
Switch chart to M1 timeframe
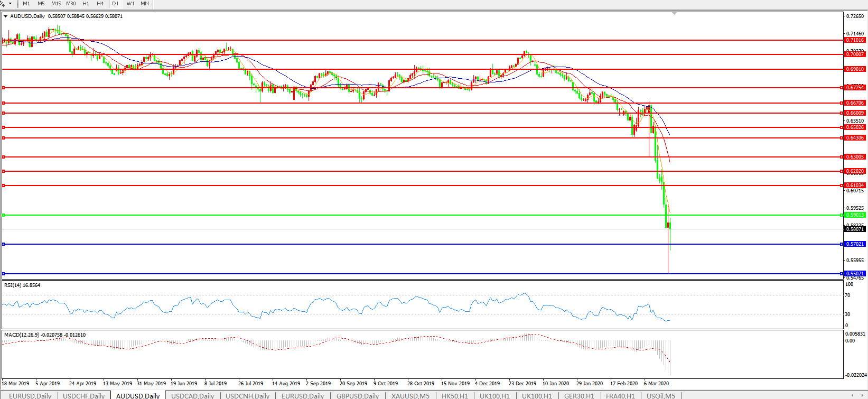click(x=26, y=4)
